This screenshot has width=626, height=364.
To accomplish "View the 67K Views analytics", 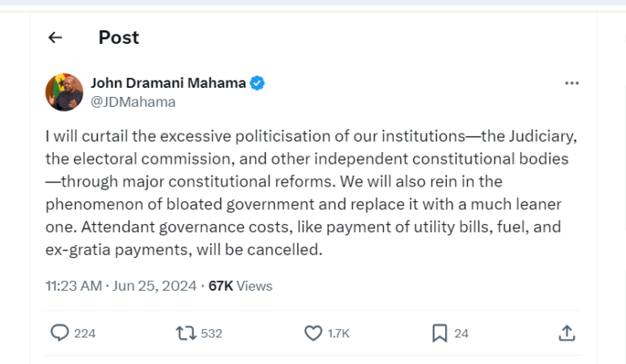I will [240, 286].
